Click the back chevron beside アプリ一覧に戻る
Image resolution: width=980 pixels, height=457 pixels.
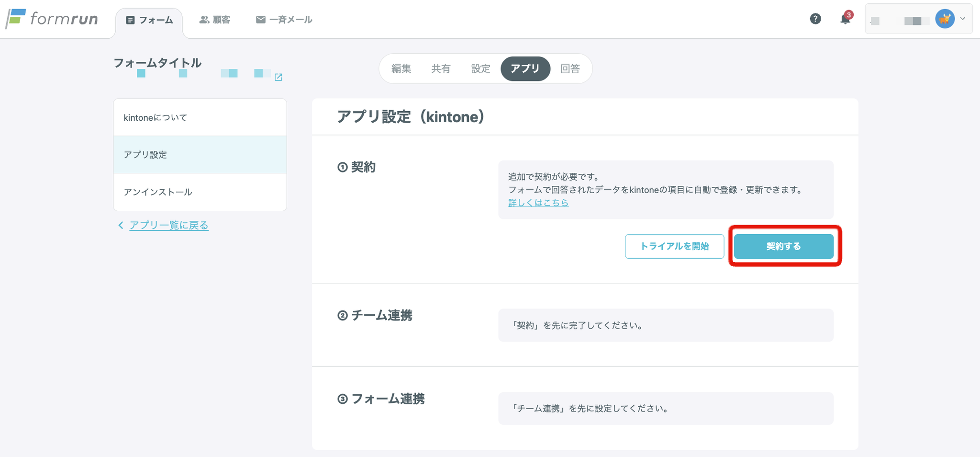point(121,225)
